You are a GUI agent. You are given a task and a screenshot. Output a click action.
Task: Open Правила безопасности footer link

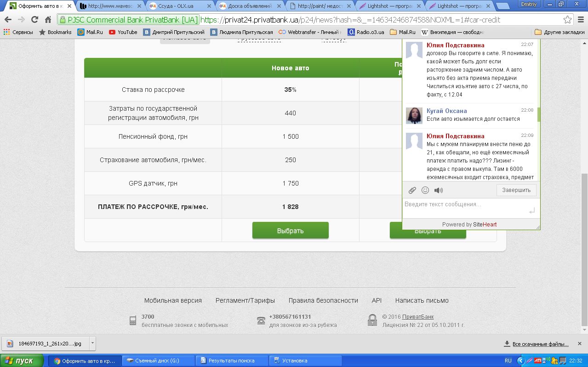(x=323, y=300)
